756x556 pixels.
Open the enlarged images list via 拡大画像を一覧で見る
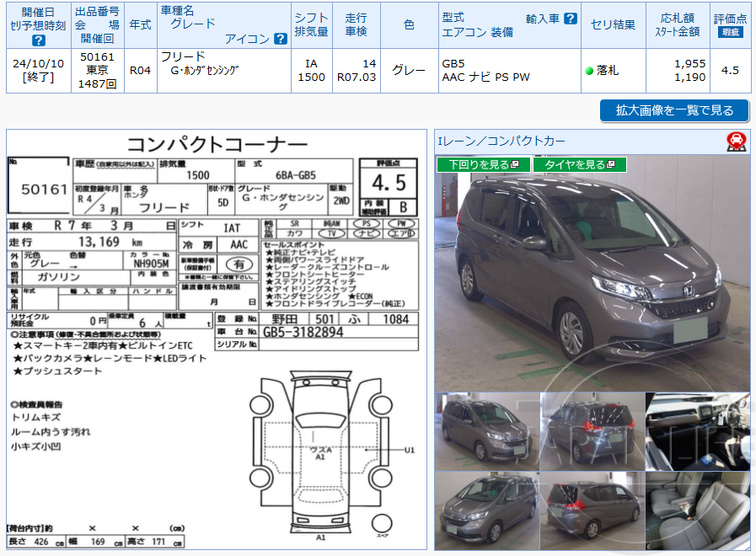tap(673, 110)
